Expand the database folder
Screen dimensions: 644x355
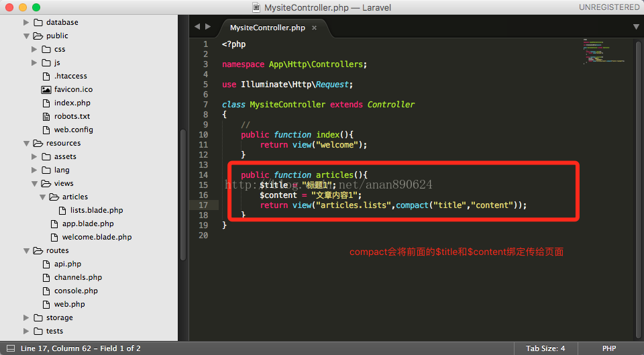pyautogui.click(x=26, y=22)
